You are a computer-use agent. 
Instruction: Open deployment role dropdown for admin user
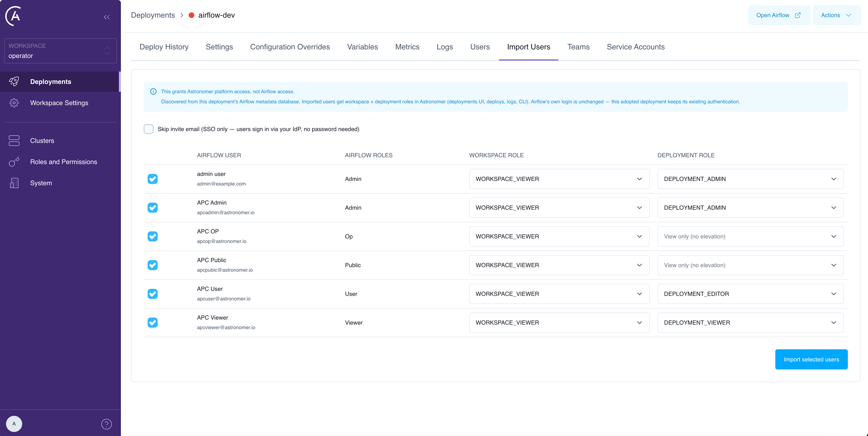750,179
